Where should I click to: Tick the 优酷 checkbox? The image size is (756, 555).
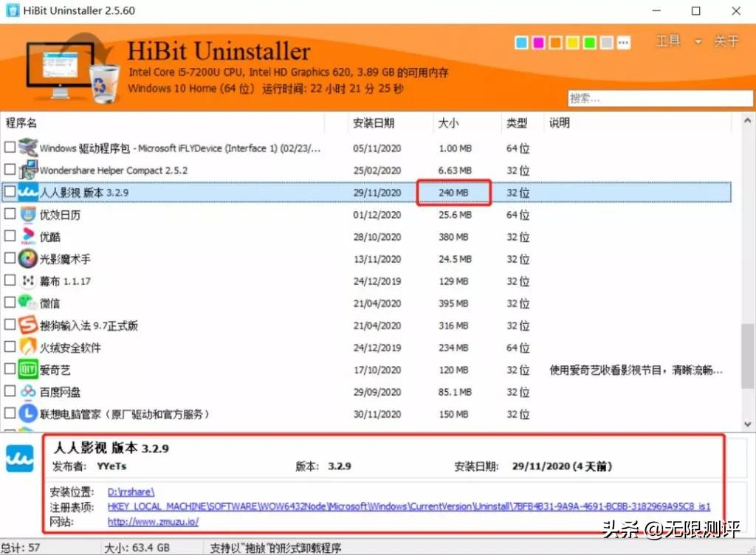pyautogui.click(x=10, y=235)
